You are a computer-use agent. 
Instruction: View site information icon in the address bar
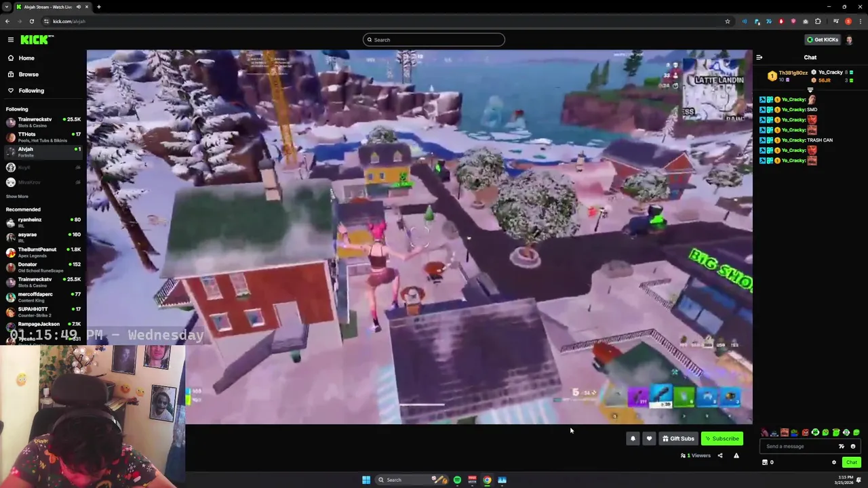click(x=46, y=21)
